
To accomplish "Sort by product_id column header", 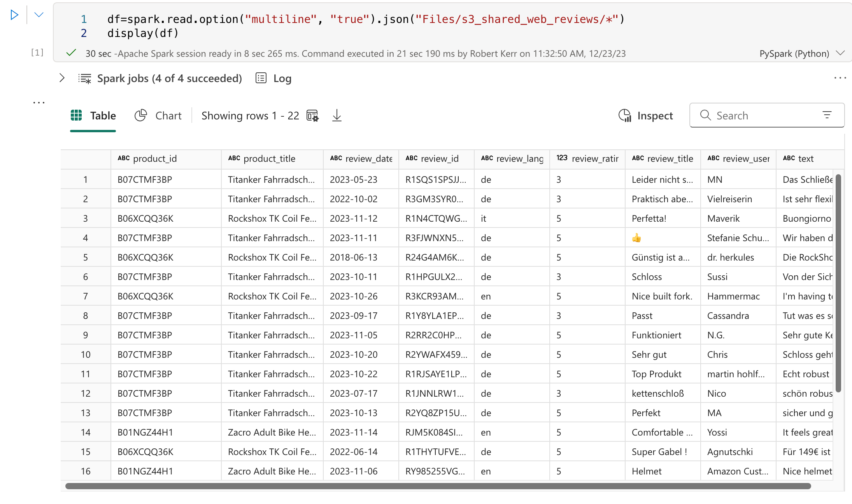I will click(x=154, y=159).
